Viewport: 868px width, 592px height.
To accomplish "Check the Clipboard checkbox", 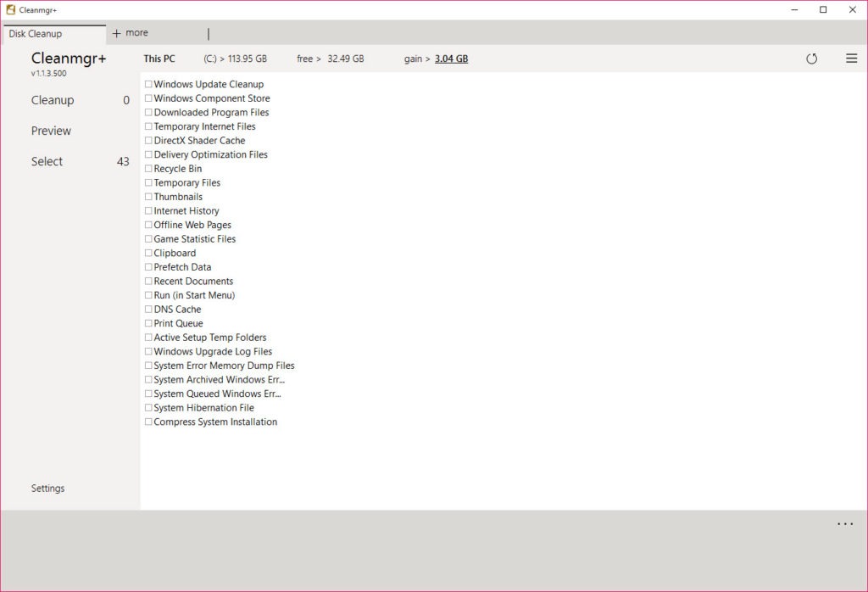I will 148,253.
